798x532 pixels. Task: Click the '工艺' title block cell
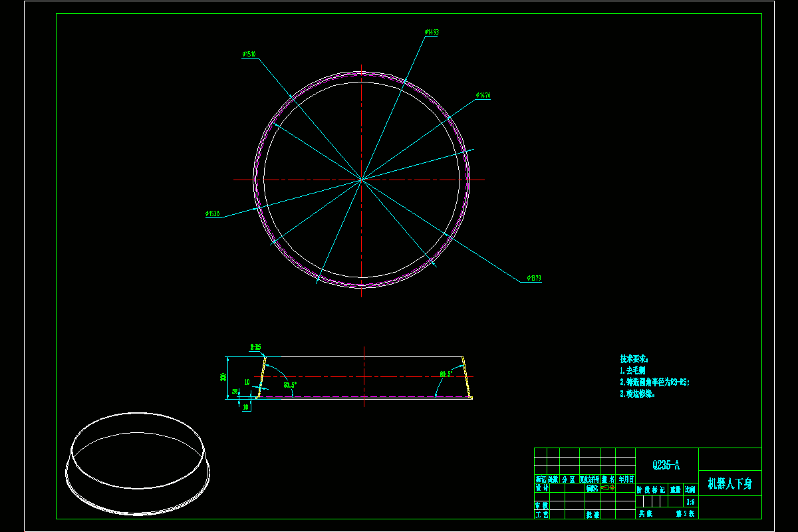coord(542,514)
